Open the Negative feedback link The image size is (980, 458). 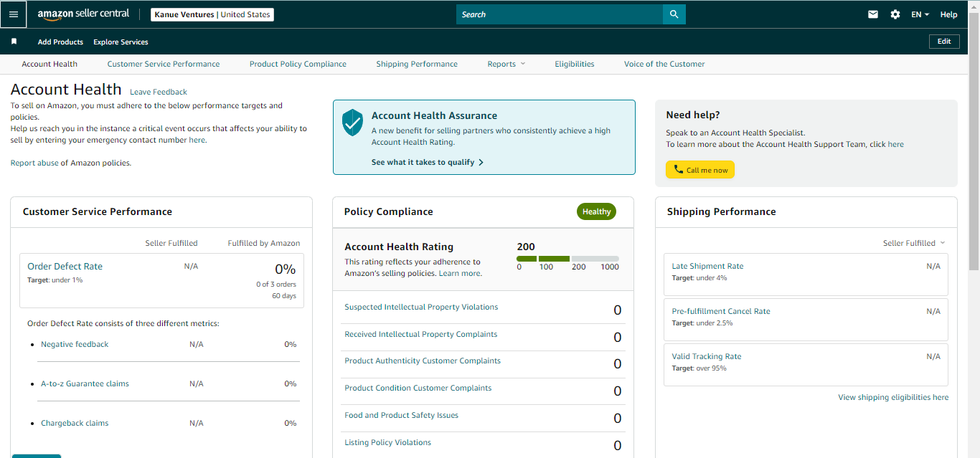pyautogui.click(x=75, y=344)
